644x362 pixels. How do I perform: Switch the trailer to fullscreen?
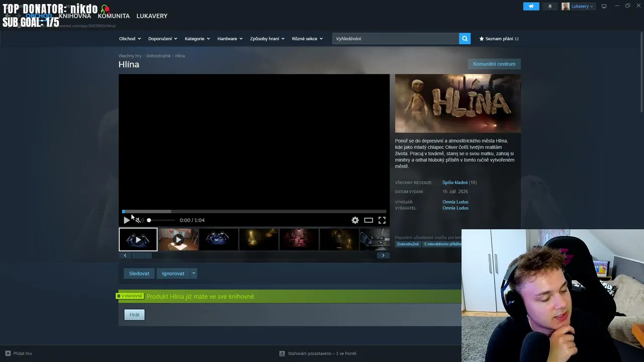pyautogui.click(x=382, y=220)
